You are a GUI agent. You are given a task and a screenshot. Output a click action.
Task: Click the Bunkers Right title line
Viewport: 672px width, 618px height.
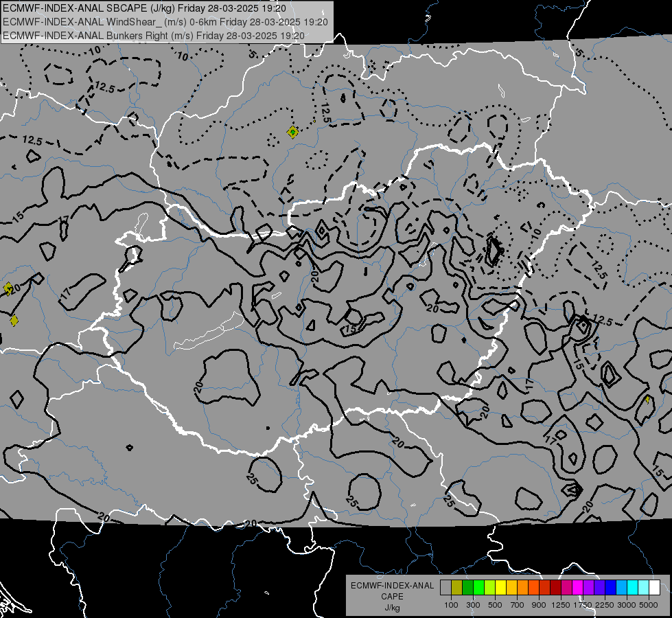[x=154, y=36]
